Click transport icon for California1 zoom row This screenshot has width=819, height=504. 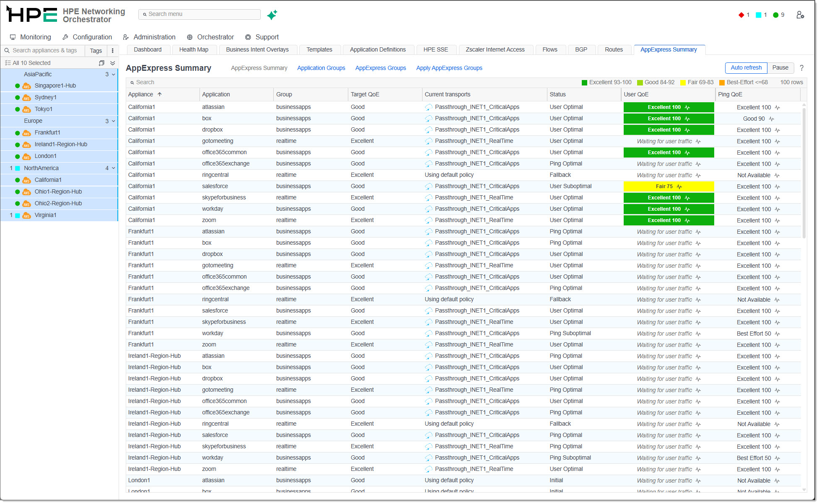pos(428,220)
